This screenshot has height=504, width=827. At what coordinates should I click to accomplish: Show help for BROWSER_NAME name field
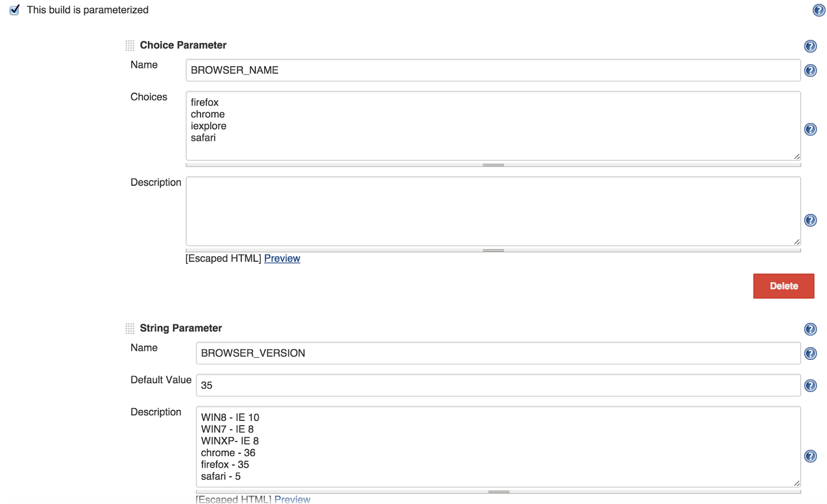tap(810, 70)
